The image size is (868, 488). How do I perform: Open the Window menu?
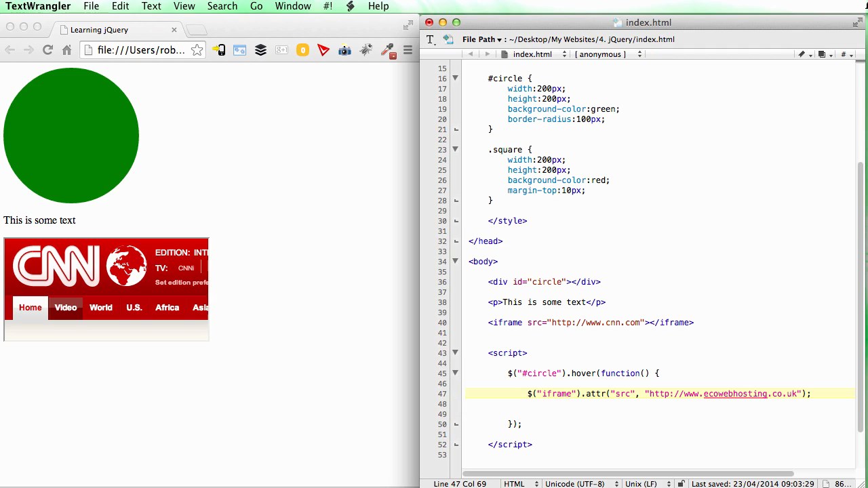click(294, 6)
